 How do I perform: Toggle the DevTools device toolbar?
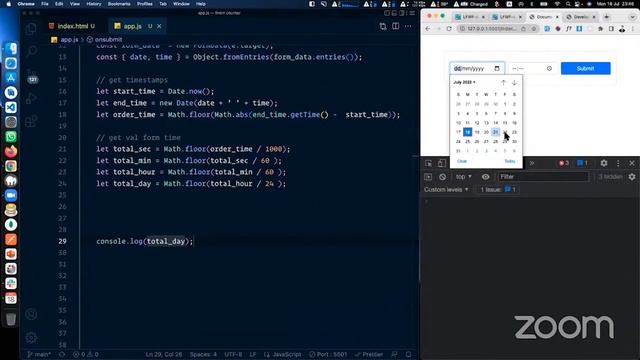[442, 163]
